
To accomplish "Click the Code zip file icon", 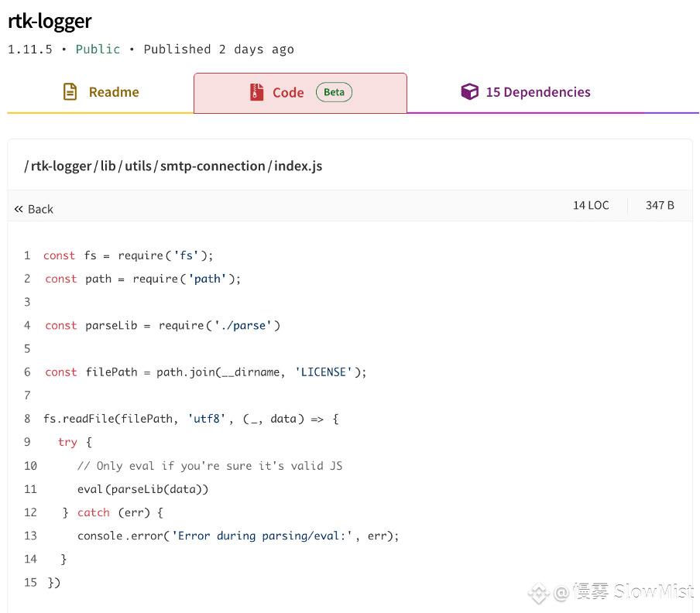I will click(257, 92).
